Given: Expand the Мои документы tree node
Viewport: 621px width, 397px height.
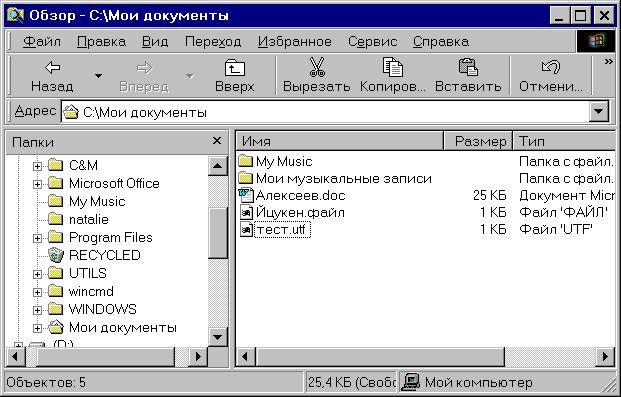Looking at the screenshot, I should pos(38,328).
